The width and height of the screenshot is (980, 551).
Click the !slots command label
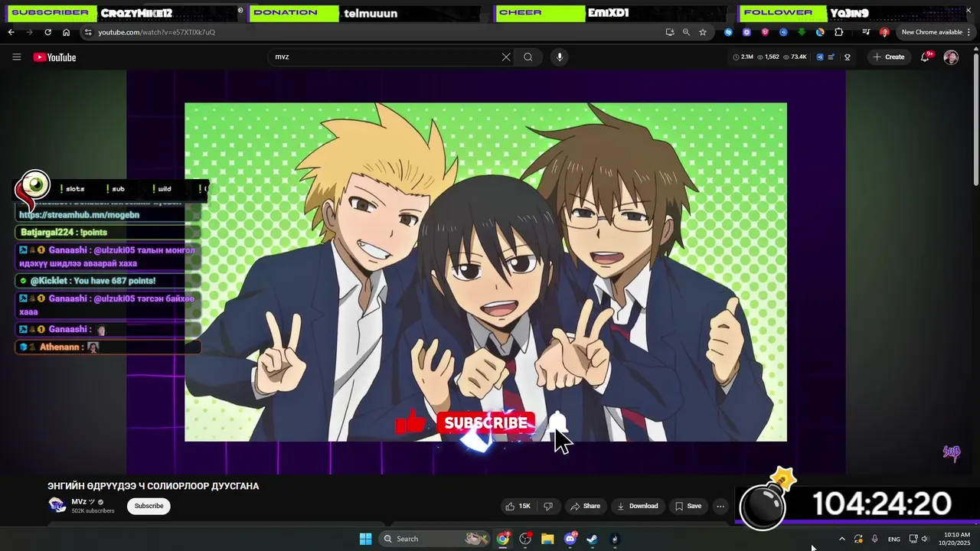[x=73, y=188]
